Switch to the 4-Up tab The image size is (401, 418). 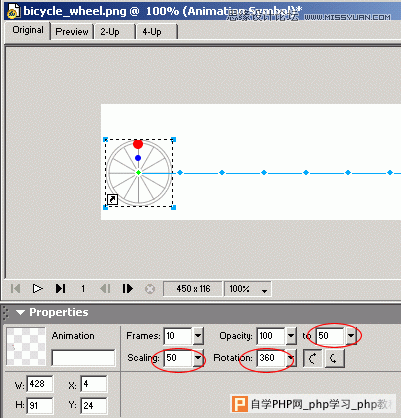pos(152,32)
